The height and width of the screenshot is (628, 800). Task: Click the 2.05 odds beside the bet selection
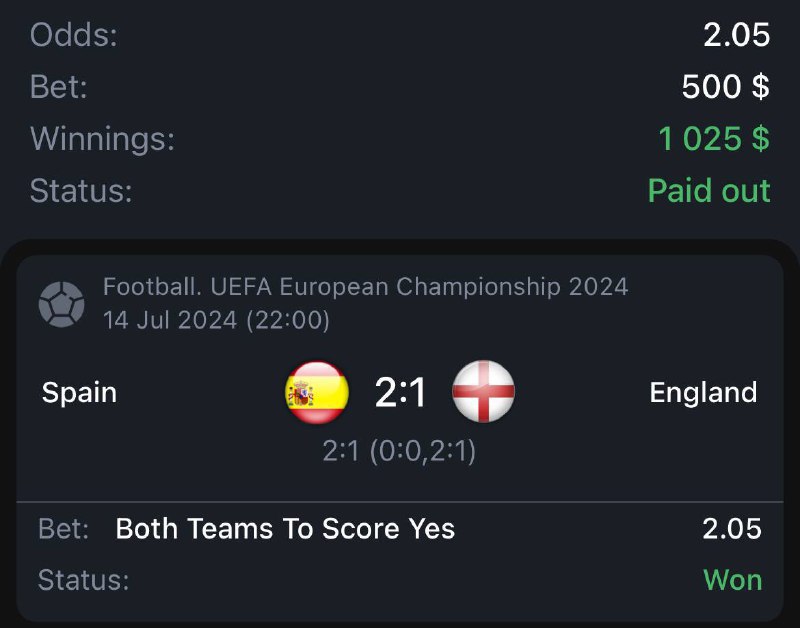click(732, 528)
